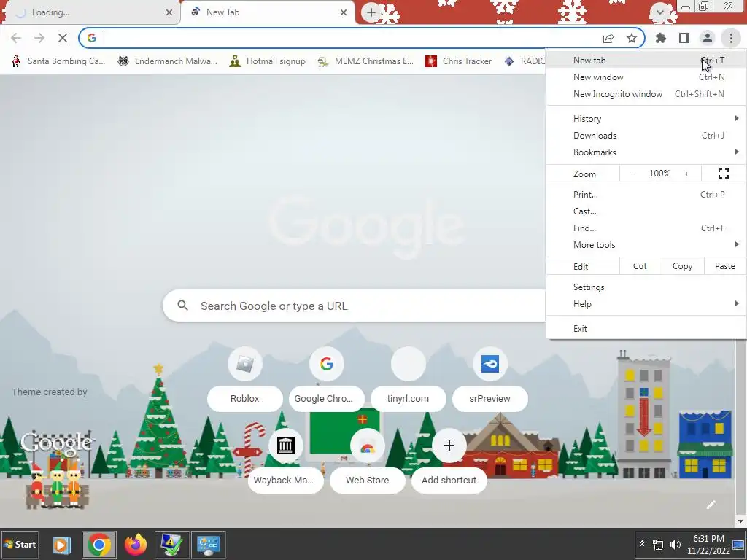Click the Search Google or type a URL box

click(x=354, y=306)
